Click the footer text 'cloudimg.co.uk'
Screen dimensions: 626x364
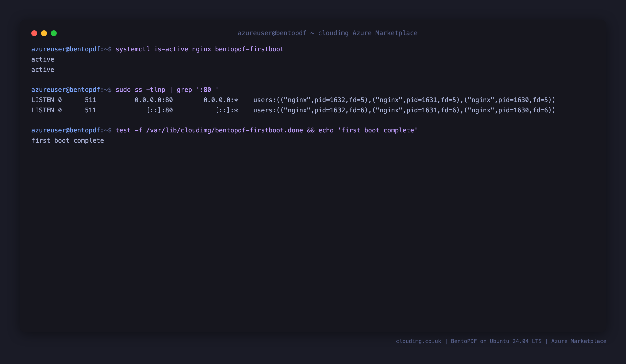(x=419, y=341)
